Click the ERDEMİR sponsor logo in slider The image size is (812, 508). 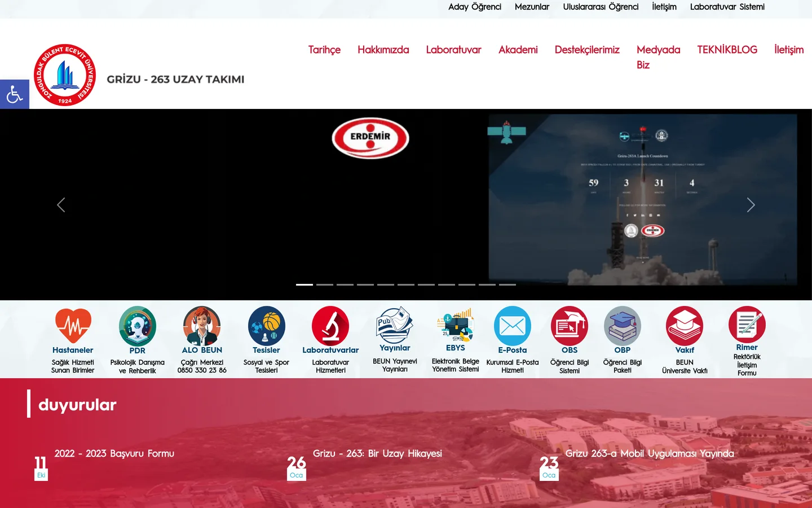[x=370, y=138]
